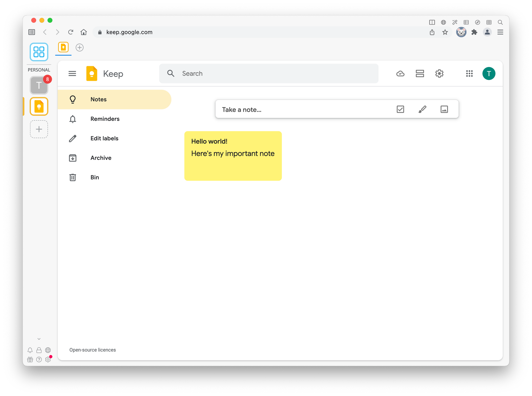Toggle list view layout icon
The width and height of the screenshot is (532, 396).
[420, 74]
